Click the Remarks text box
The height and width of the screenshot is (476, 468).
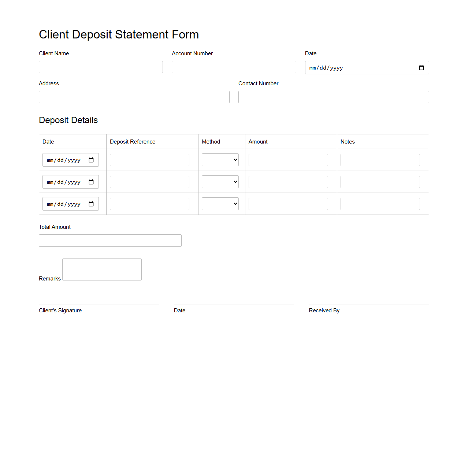[x=101, y=269]
